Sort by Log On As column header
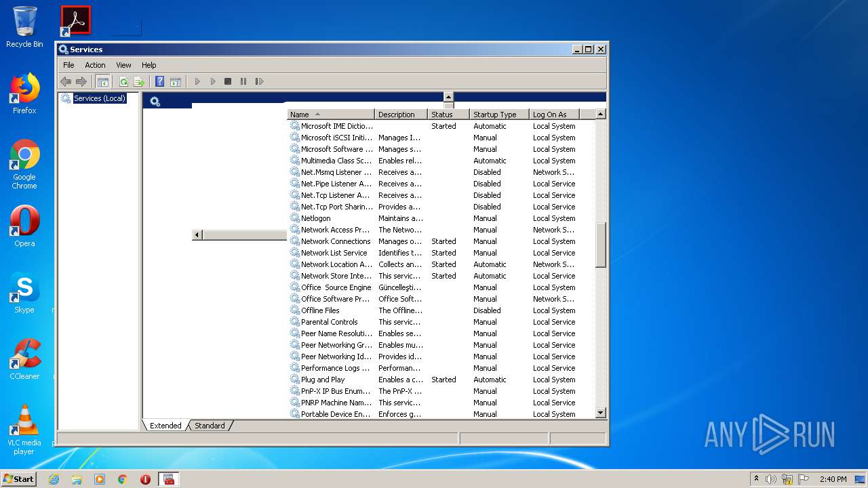The height and width of the screenshot is (488, 868). coord(554,115)
